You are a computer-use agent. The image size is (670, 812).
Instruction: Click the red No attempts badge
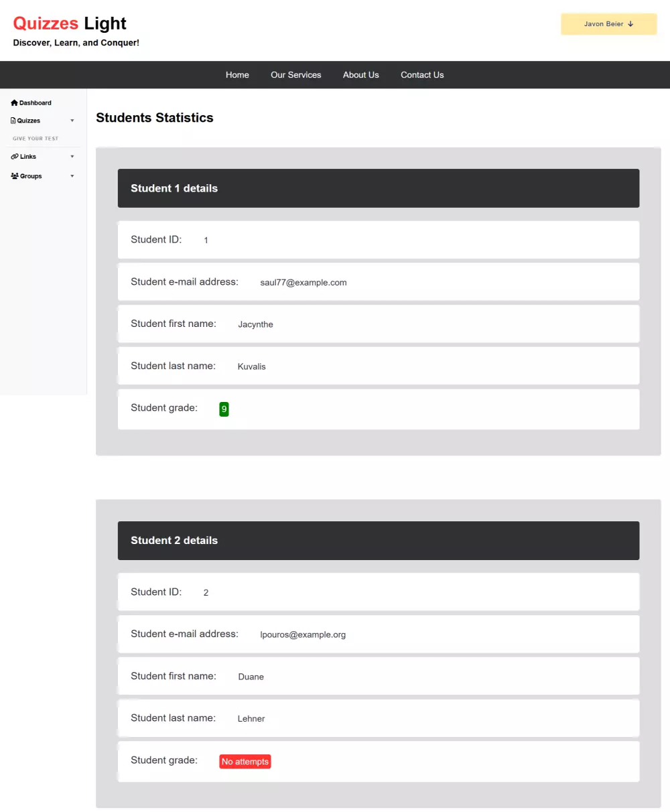click(x=245, y=761)
